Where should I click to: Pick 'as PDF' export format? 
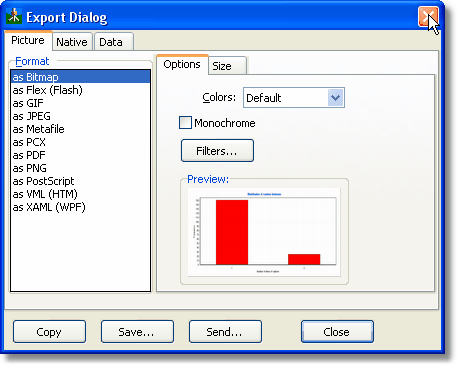80,155
